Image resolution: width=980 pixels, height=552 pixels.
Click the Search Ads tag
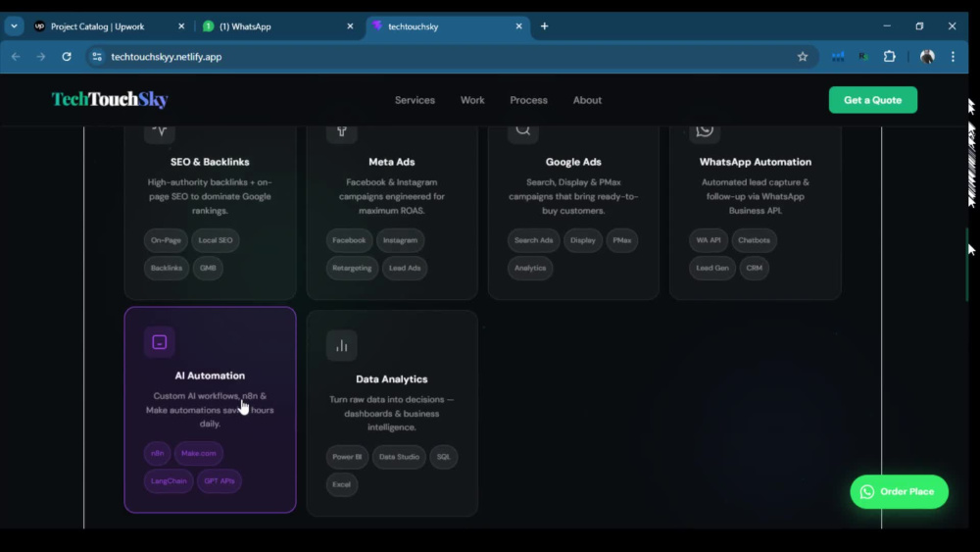[x=533, y=240]
